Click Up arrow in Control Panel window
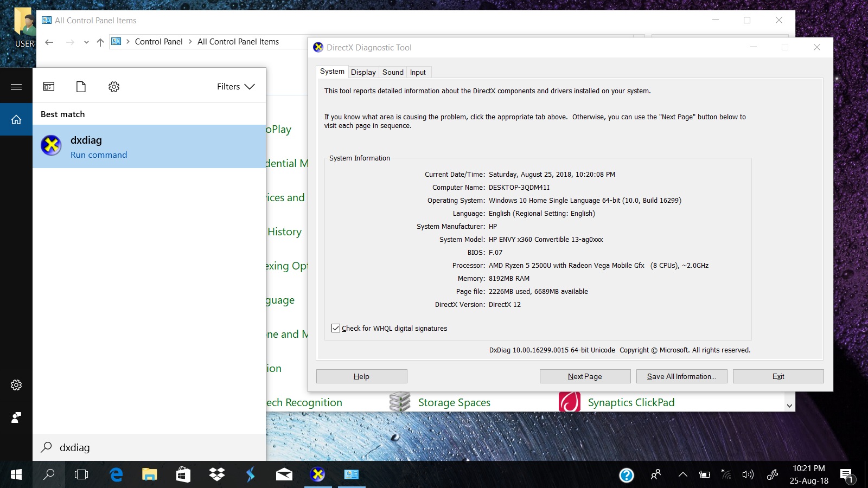The height and width of the screenshot is (488, 868). click(100, 42)
